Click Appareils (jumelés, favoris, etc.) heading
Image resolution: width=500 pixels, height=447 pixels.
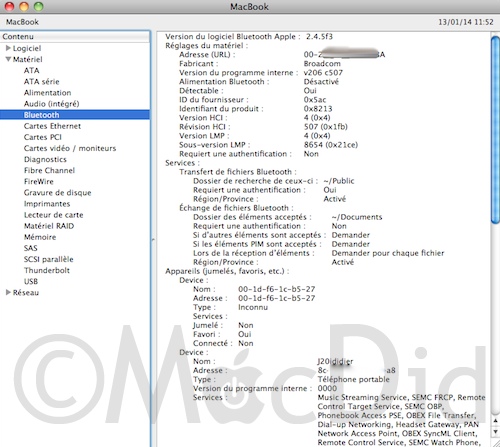point(227,271)
